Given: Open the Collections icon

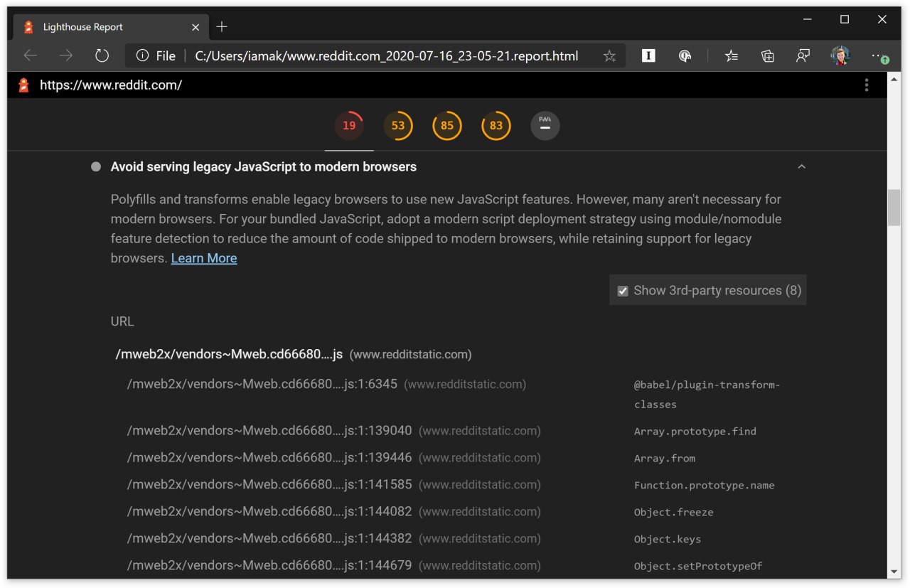Looking at the screenshot, I should point(767,56).
